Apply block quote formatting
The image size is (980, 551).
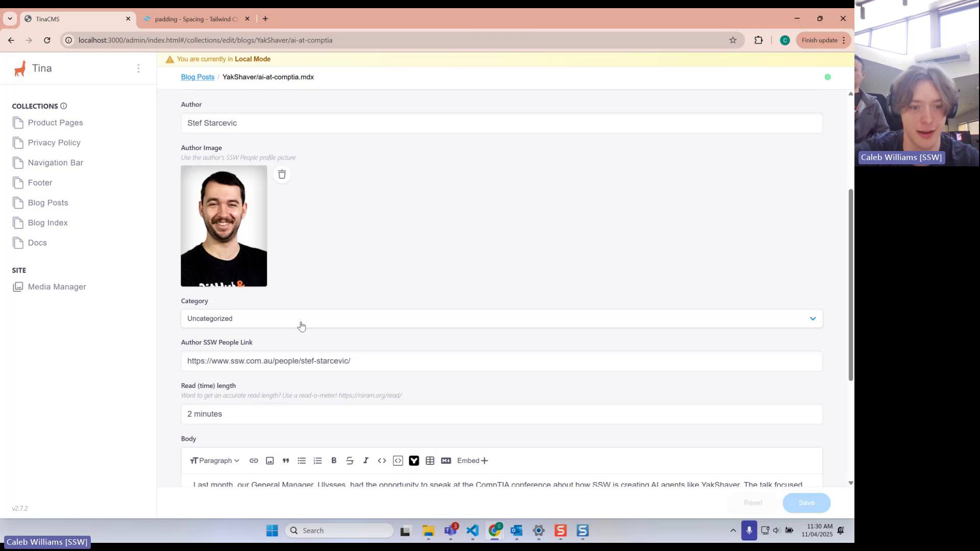[286, 461]
